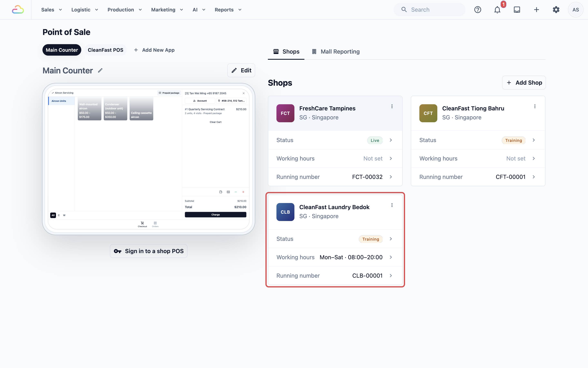Viewport: 588px width, 368px height.
Task: Open CleanFast Tiong Bahru Status chevron
Action: (533, 140)
